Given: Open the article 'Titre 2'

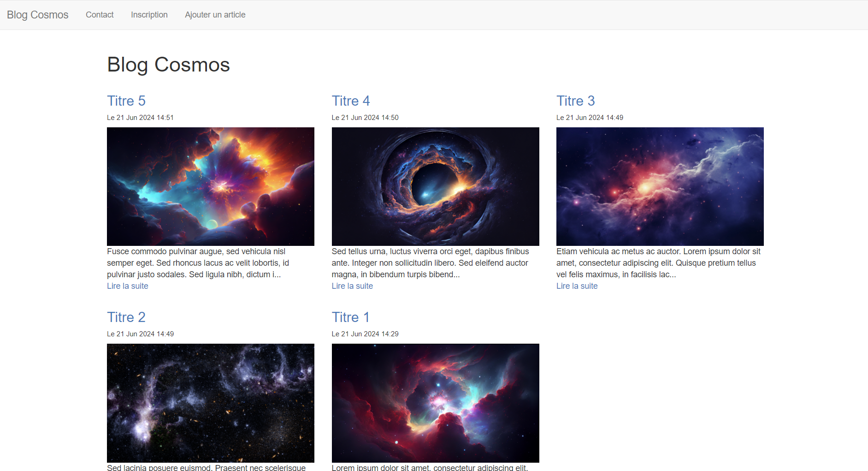Looking at the screenshot, I should 126,317.
